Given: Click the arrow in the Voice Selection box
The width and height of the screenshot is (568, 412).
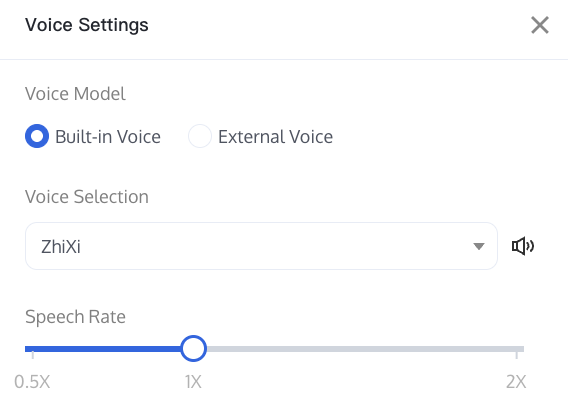Looking at the screenshot, I should tap(479, 246).
